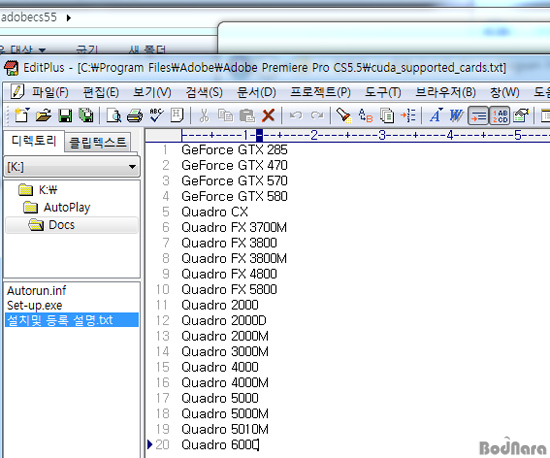Click the Open file folder icon
Screen dimensions: 550x458
43,115
